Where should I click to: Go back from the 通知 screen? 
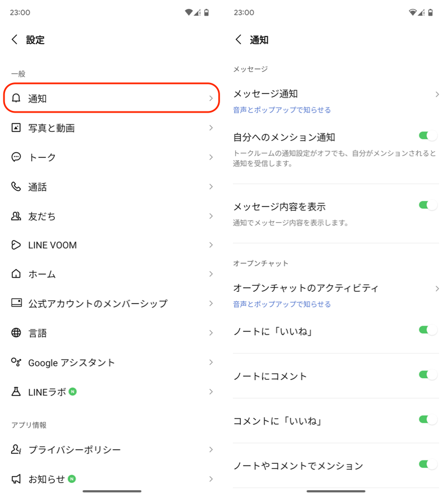pyautogui.click(x=239, y=40)
